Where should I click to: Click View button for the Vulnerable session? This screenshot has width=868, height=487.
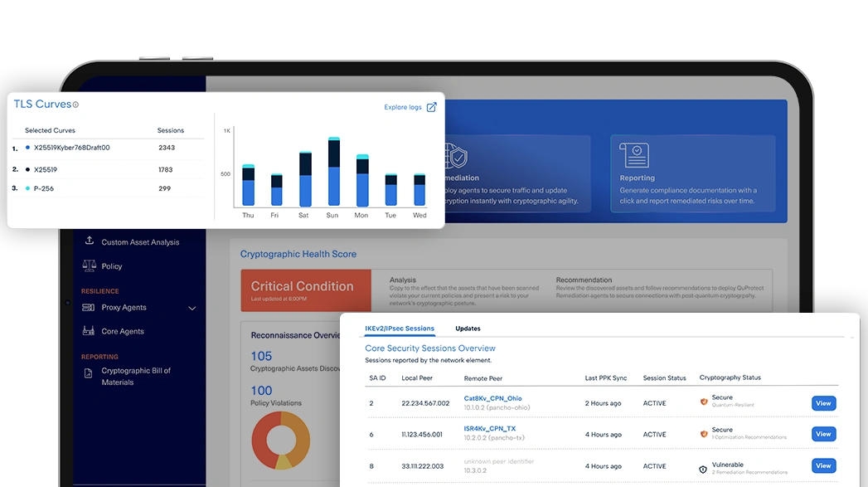[x=822, y=465]
